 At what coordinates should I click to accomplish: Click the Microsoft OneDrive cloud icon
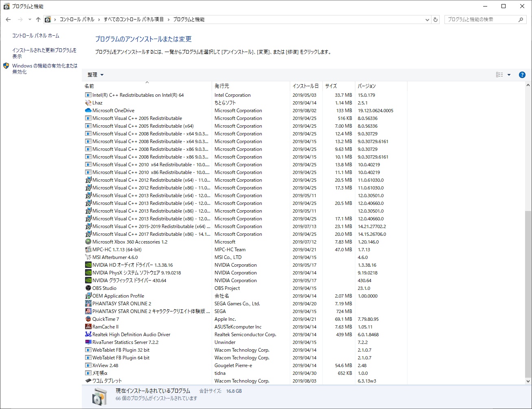point(88,111)
